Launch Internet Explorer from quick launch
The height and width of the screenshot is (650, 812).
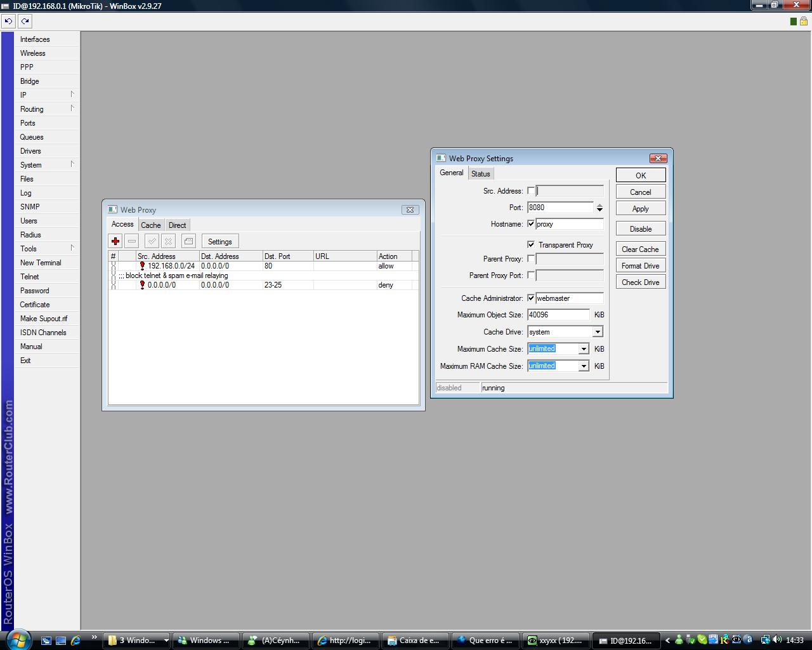(75, 640)
